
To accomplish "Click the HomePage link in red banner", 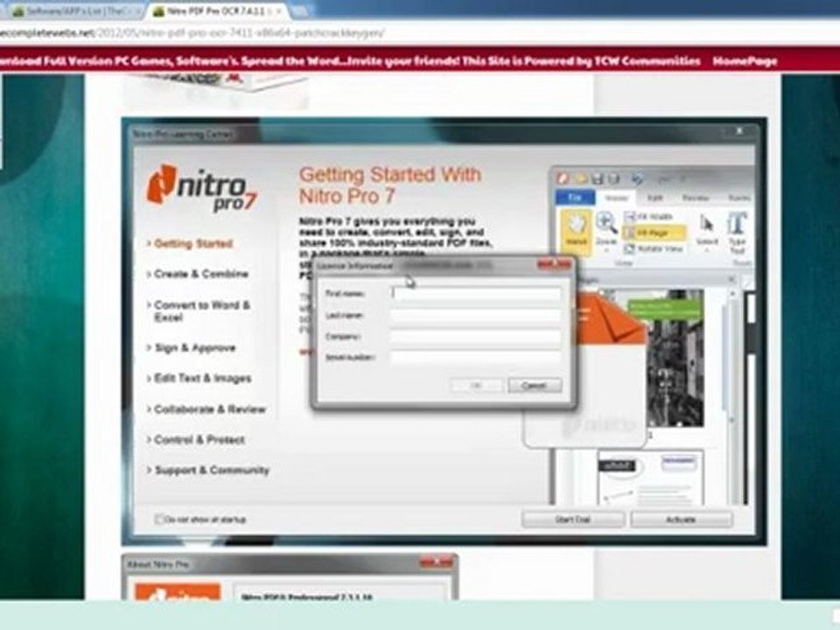I will point(745,61).
